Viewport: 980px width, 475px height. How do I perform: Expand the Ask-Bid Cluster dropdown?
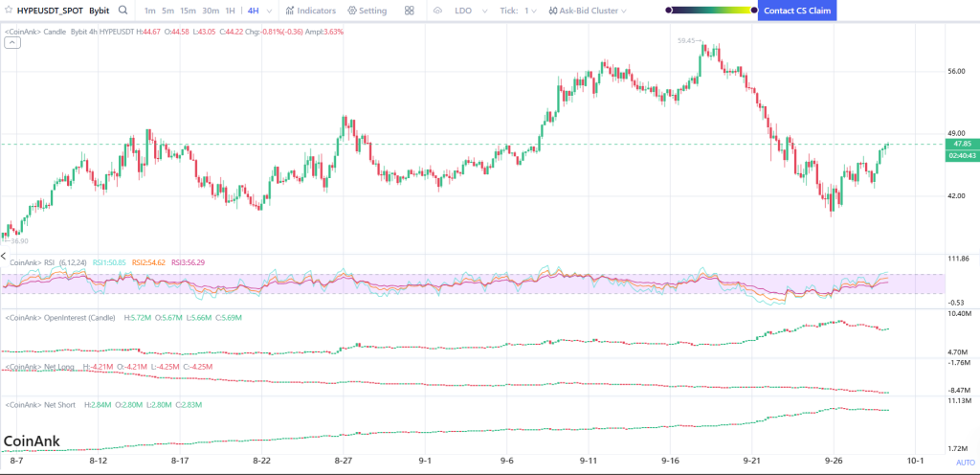[588, 11]
